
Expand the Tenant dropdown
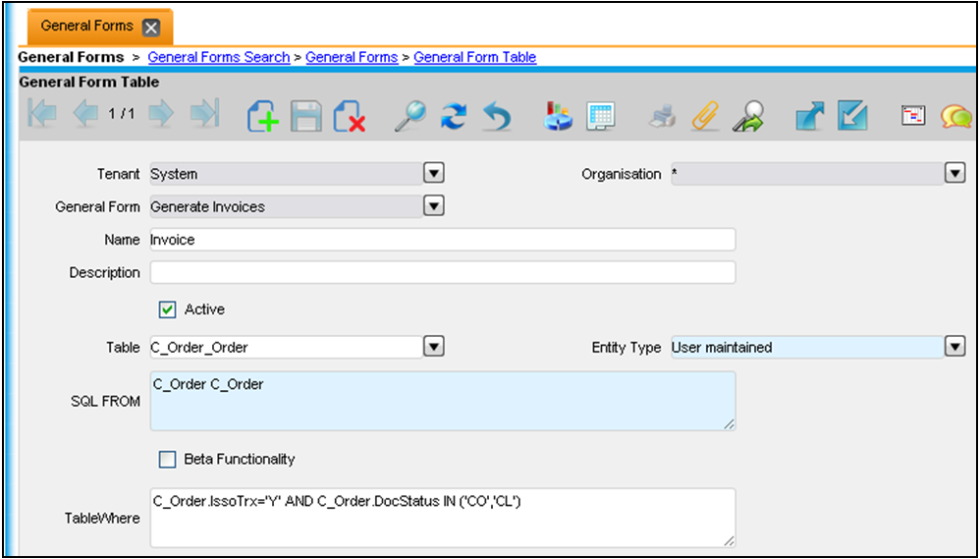click(433, 174)
